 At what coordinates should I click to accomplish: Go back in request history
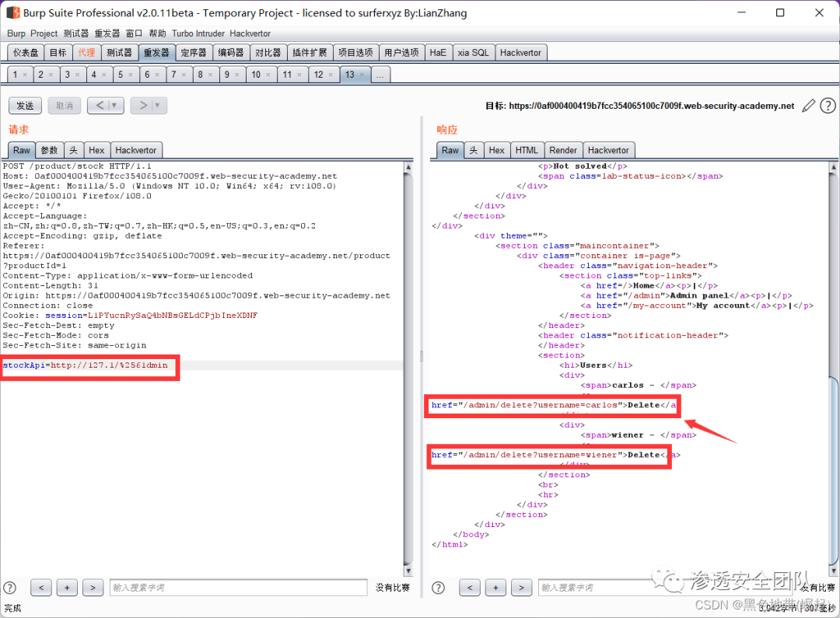click(x=100, y=106)
